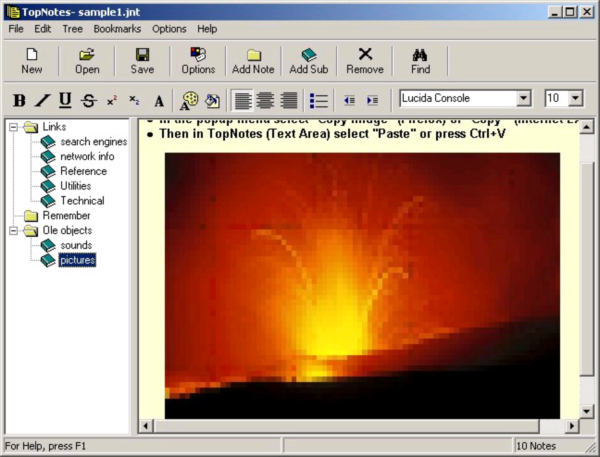Open the Bookmarks menu
Image resolution: width=600 pixels, height=457 pixels.
(x=118, y=29)
